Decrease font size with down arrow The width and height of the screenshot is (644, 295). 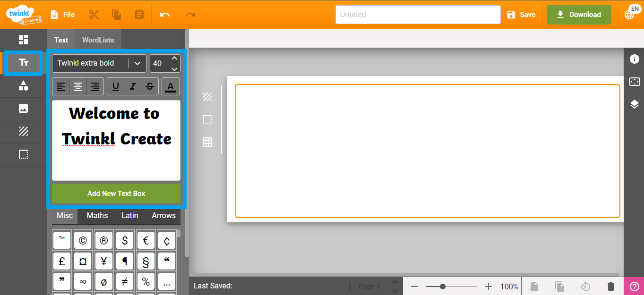click(x=174, y=69)
